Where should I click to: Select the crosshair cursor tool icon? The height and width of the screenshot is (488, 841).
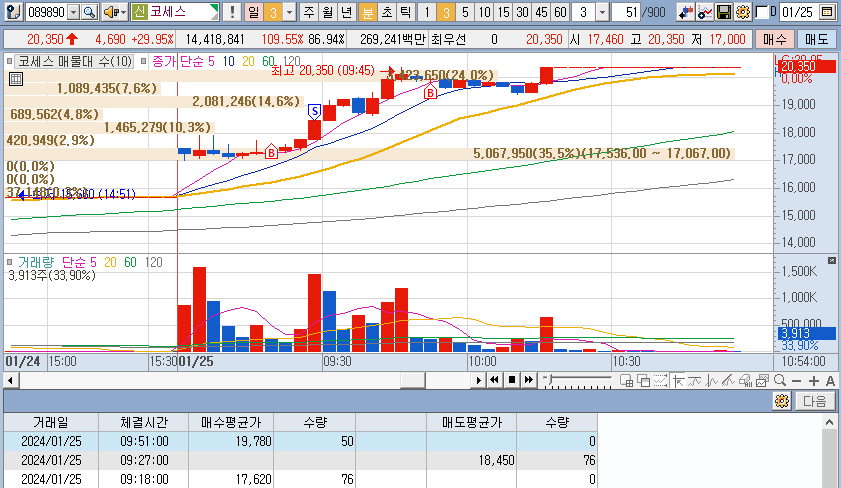[678, 381]
